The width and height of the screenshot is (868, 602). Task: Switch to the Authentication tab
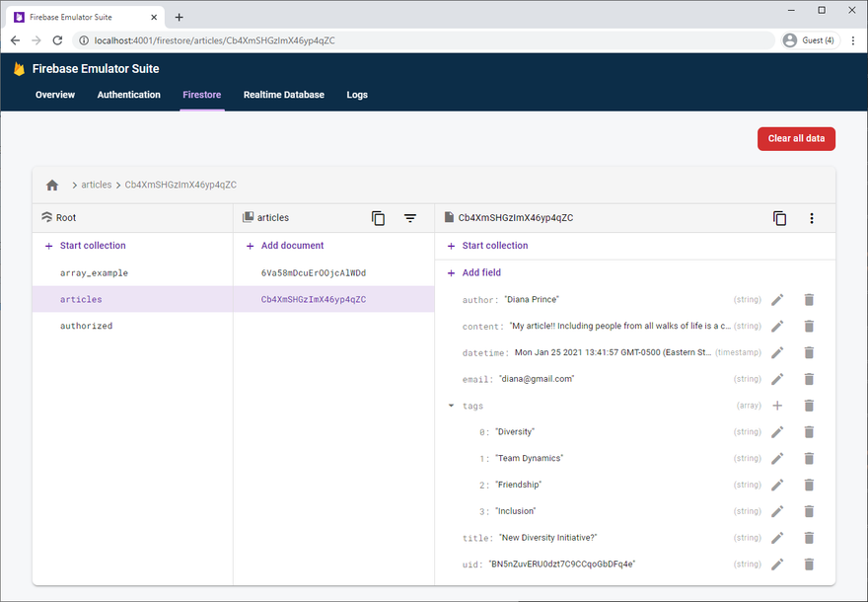click(x=129, y=95)
